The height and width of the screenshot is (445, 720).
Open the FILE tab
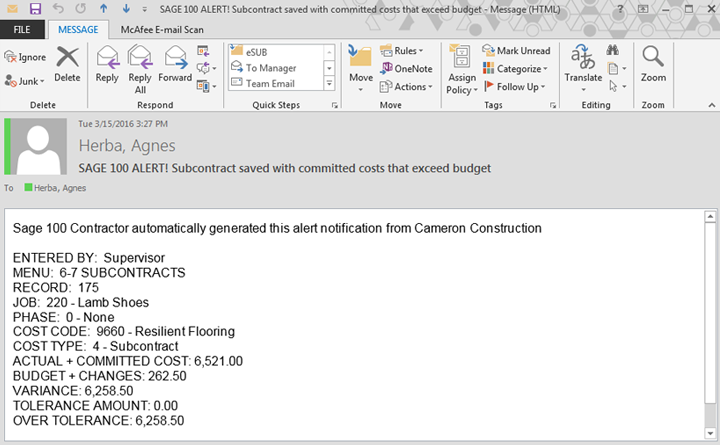[22, 29]
